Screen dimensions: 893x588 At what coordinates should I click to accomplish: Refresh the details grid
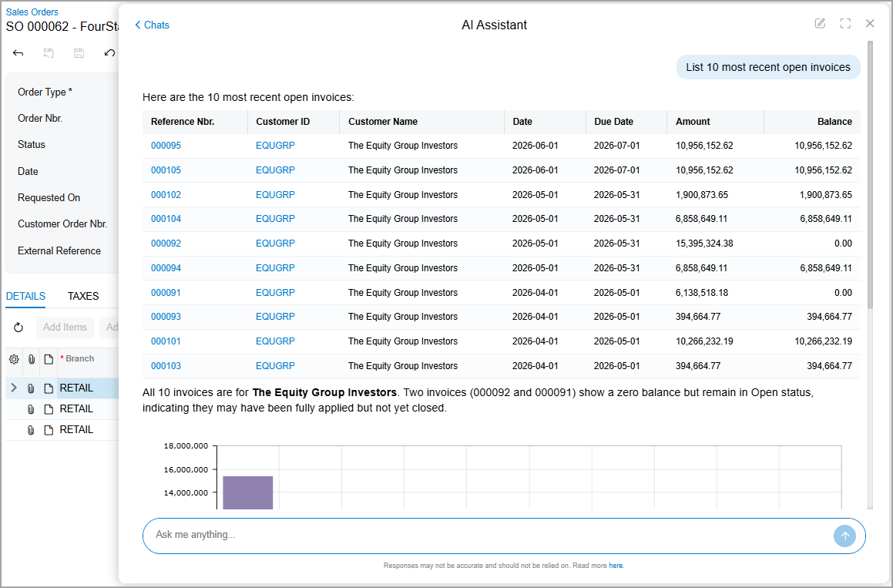tap(18, 327)
